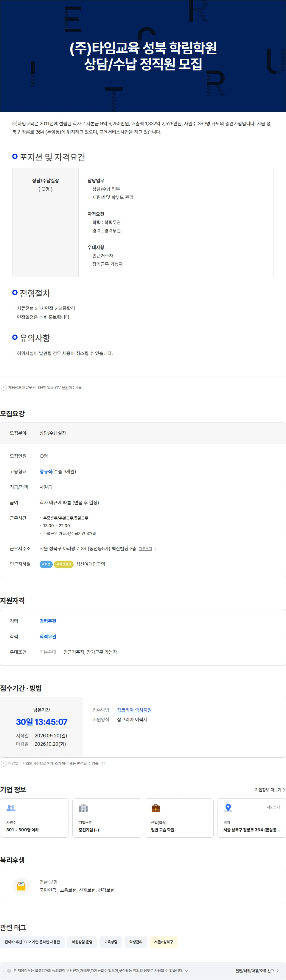
Task: Click the 잡코리아 이력서 application form text
Action: [132, 719]
